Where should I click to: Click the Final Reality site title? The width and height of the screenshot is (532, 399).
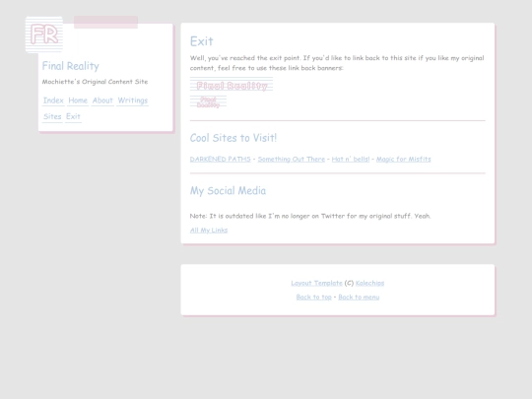pyautogui.click(x=71, y=66)
